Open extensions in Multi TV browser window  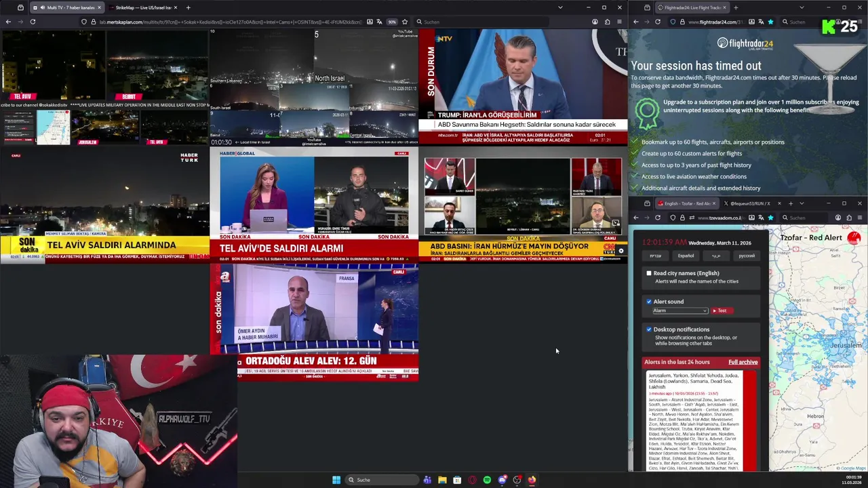(x=607, y=22)
